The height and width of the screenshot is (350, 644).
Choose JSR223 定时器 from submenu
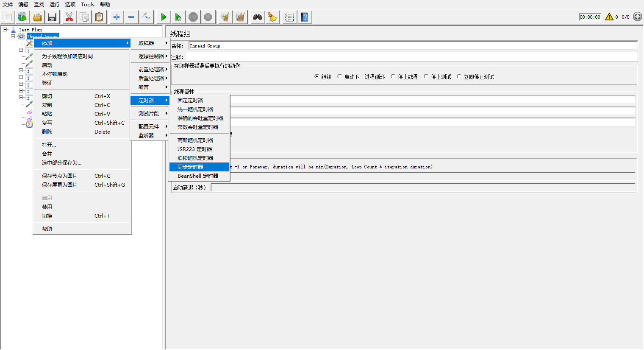(x=199, y=149)
